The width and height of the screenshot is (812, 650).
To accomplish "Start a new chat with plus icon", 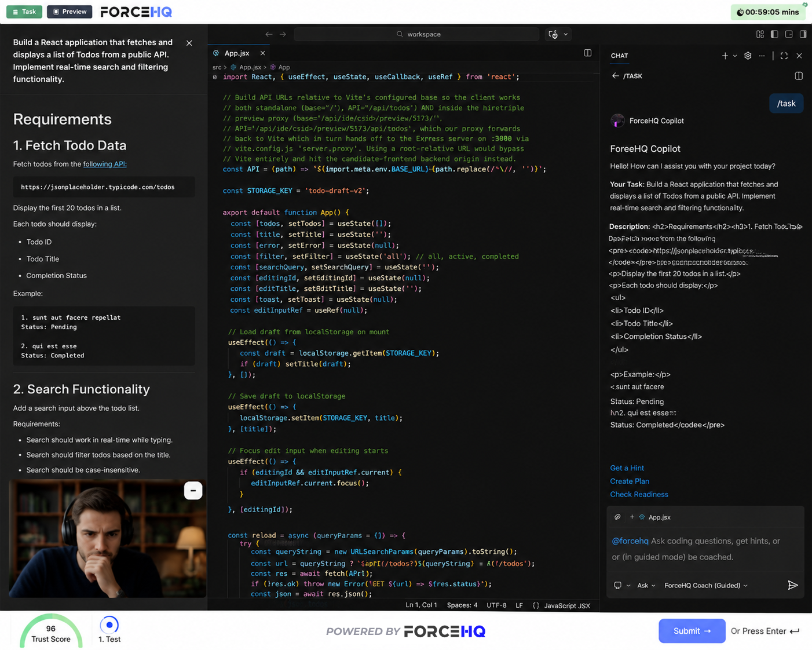I will 725,56.
